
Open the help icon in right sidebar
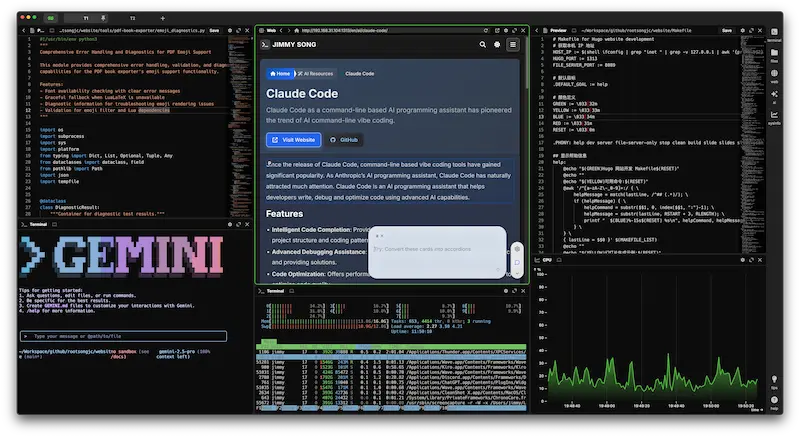pyautogui.click(x=774, y=402)
